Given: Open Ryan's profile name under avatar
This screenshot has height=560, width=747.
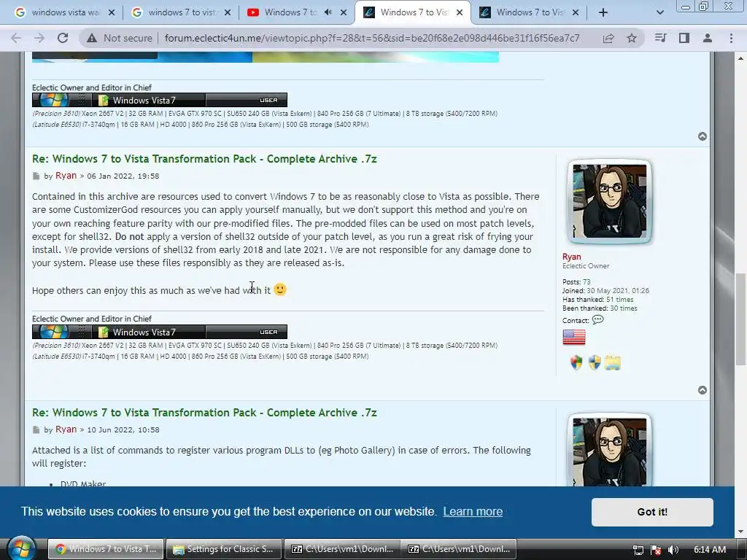Looking at the screenshot, I should point(571,257).
